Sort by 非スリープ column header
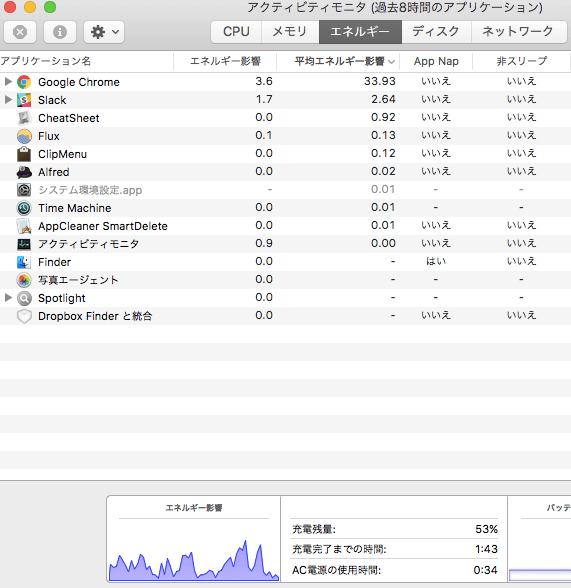Image resolution: width=571 pixels, height=588 pixels. (x=522, y=61)
